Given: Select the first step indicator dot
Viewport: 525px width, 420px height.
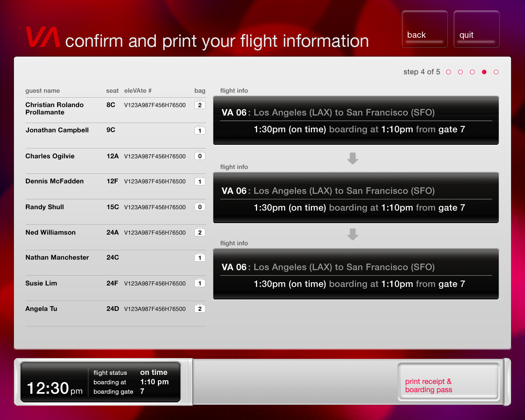Looking at the screenshot, I should [448, 72].
